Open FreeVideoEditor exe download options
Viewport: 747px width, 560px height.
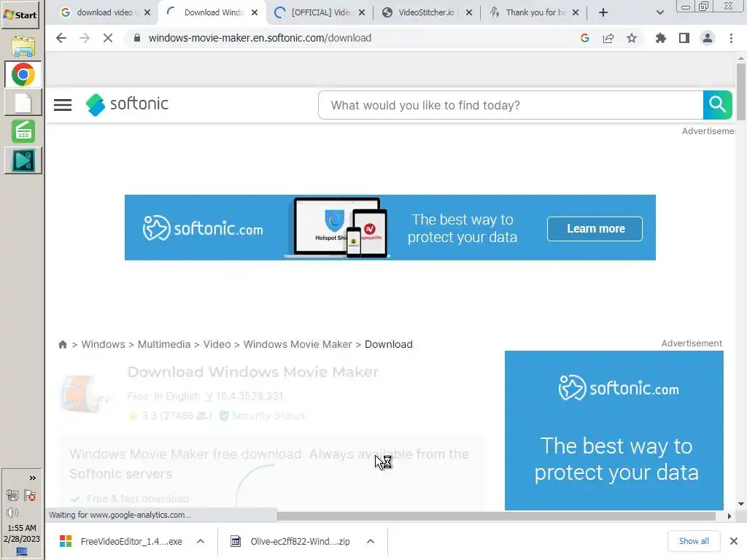pos(201,542)
